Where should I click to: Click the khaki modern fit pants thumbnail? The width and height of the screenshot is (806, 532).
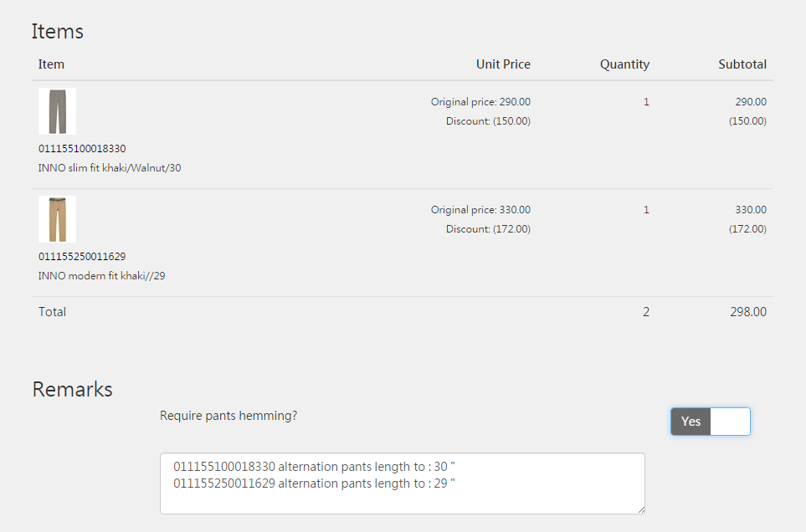tap(57, 219)
